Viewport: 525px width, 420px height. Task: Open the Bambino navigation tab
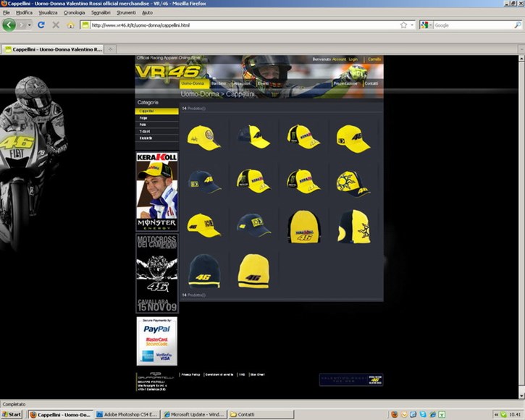218,83
